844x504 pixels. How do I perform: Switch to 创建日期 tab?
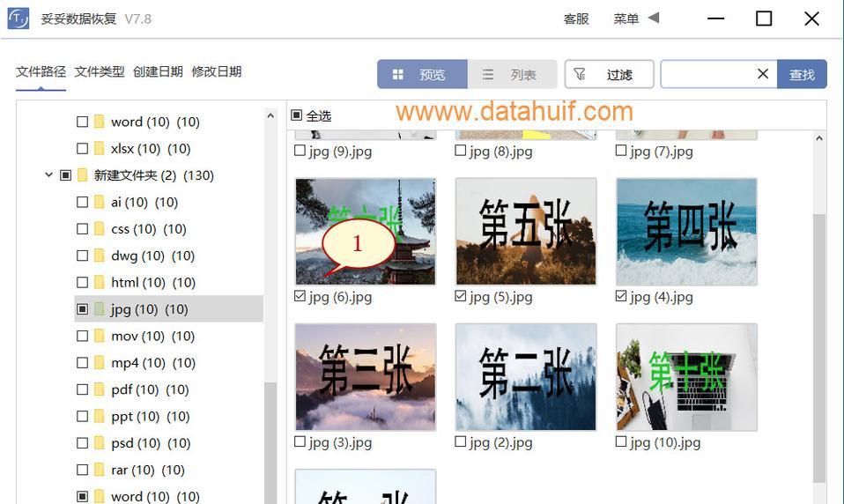[x=158, y=71]
